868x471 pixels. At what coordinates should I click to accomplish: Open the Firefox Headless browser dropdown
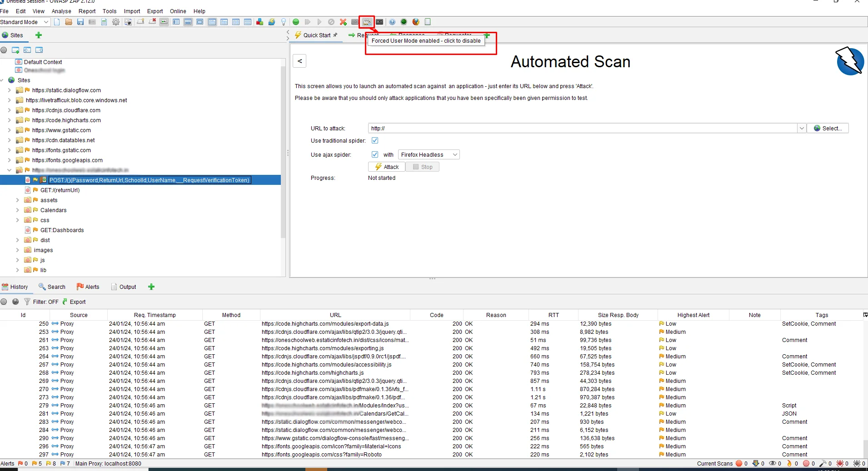tap(429, 154)
